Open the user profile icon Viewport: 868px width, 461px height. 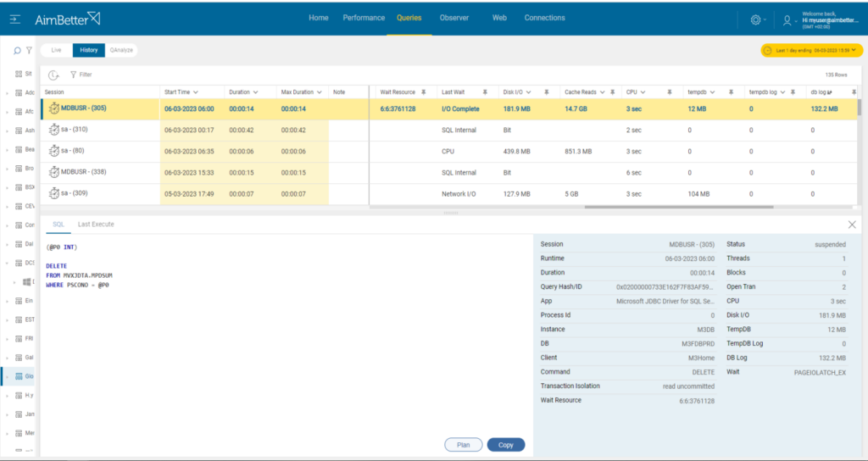787,20
